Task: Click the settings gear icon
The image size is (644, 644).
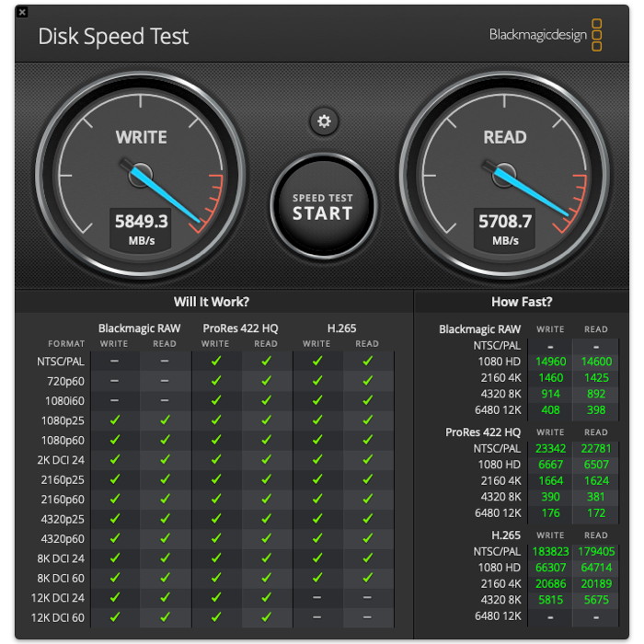Action: click(x=323, y=121)
